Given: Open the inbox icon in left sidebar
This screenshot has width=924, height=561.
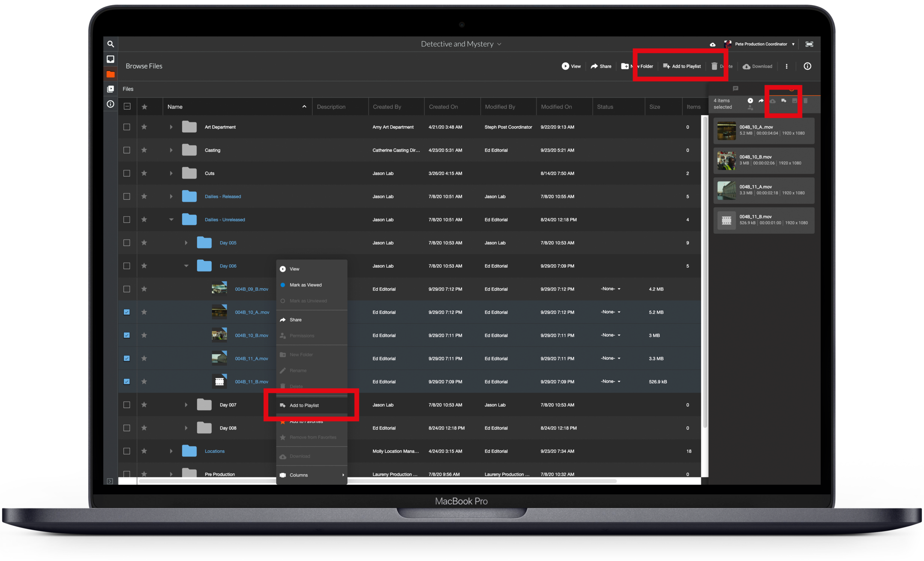Looking at the screenshot, I should (111, 59).
